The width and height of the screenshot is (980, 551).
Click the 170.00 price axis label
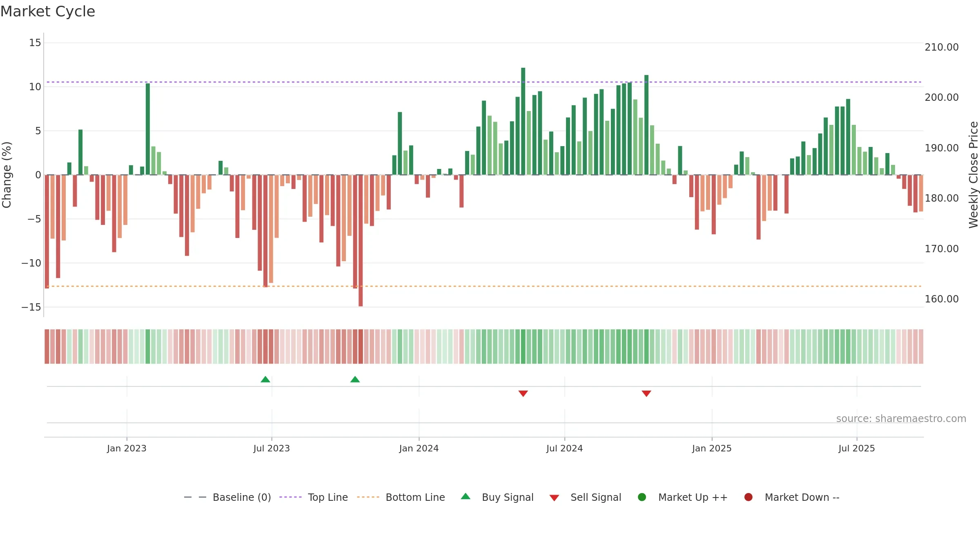[942, 249]
